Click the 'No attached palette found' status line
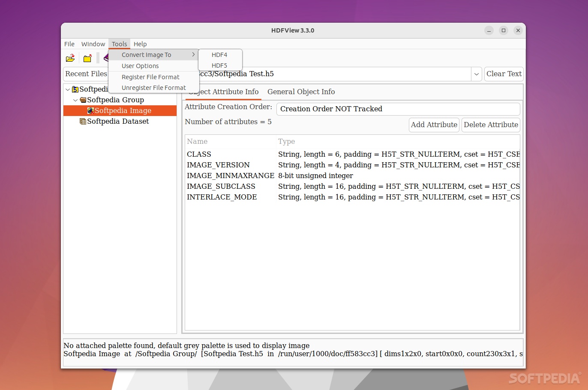588x390 pixels. click(186, 345)
